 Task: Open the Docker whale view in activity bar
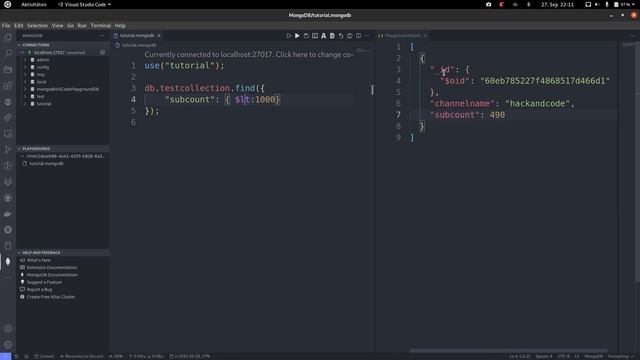point(8,214)
